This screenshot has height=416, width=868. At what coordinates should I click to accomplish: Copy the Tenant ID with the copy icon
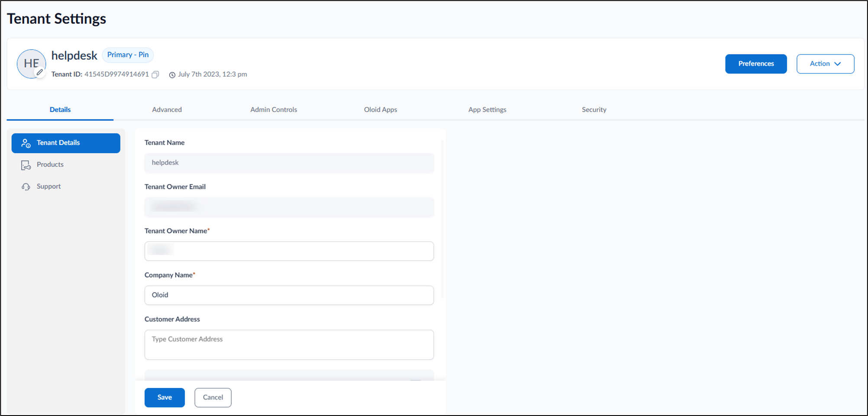tap(155, 74)
